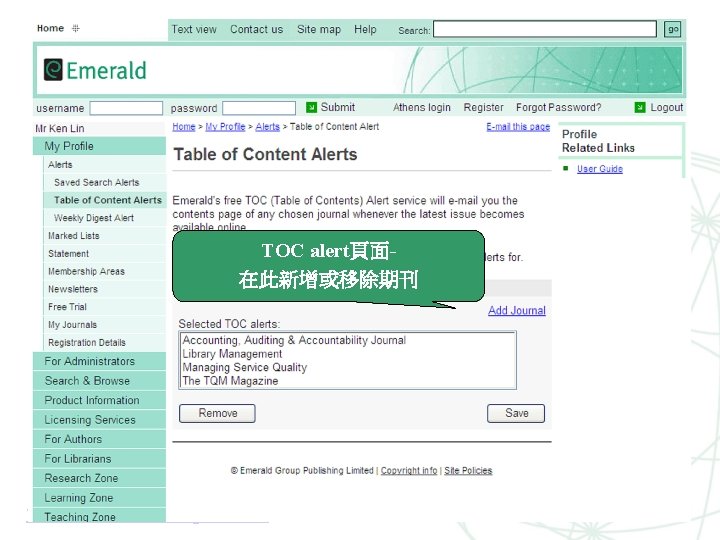720x540 pixels.
Task: Select The TQM Magazine list entry
Action: click(x=230, y=381)
